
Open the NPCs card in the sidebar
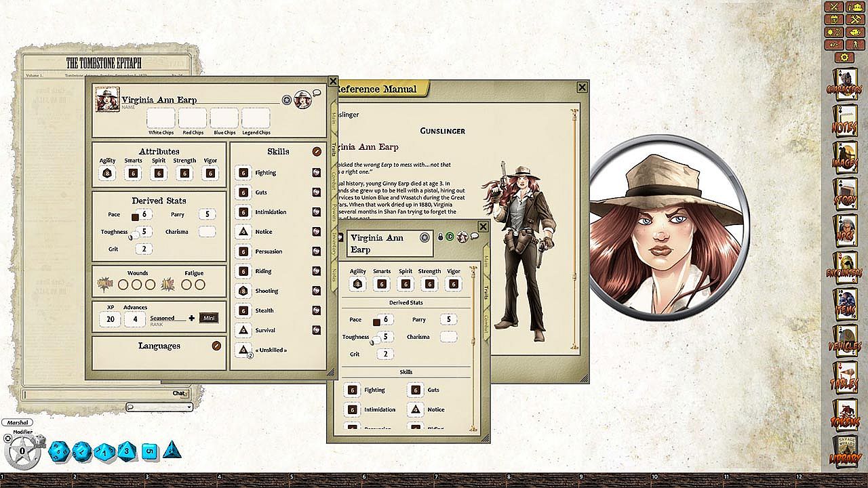(844, 230)
